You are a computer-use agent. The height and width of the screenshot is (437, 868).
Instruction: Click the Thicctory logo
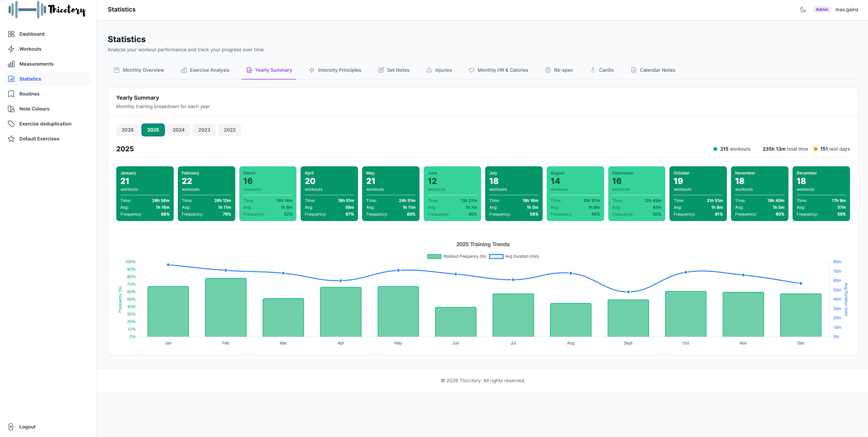click(48, 10)
